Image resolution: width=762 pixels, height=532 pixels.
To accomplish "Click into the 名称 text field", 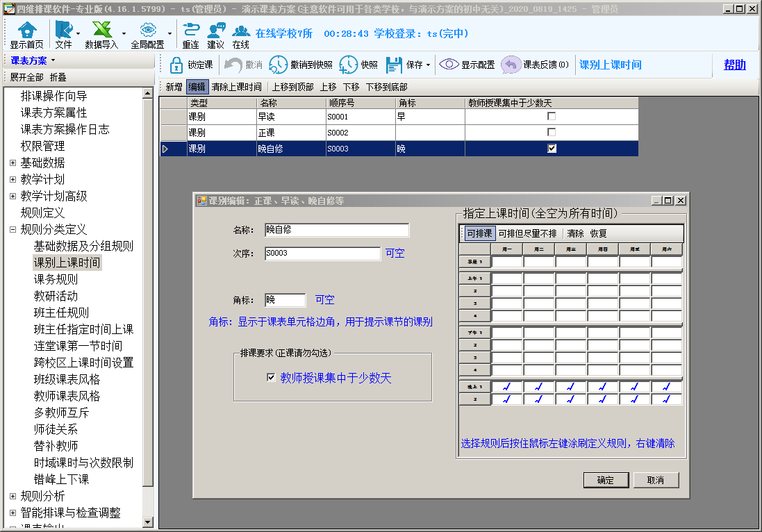I will point(336,231).
